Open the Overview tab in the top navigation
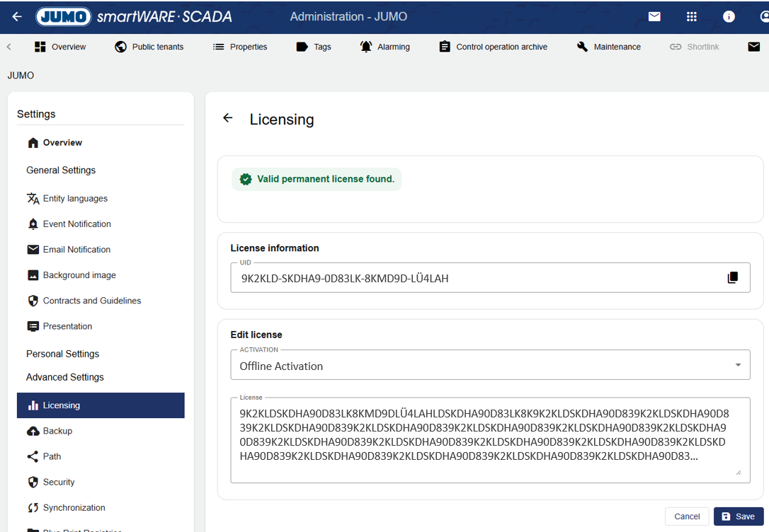769x532 pixels. (60, 47)
